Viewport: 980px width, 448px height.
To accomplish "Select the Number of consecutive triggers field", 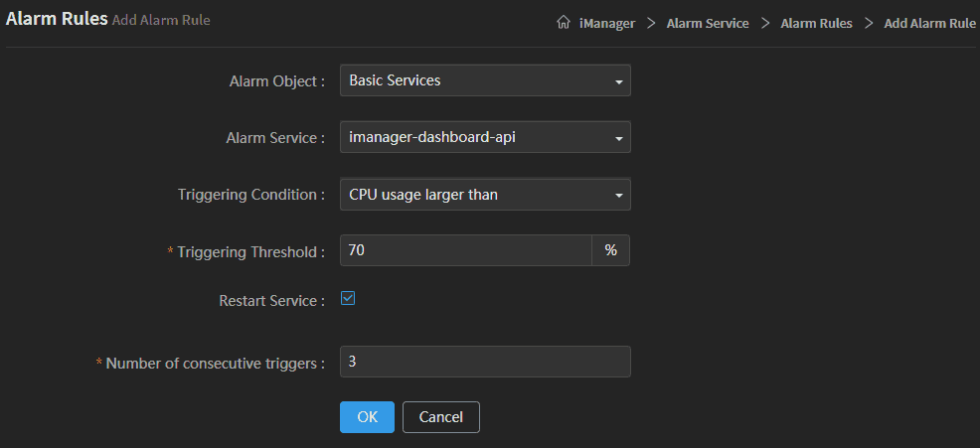I will point(485,362).
